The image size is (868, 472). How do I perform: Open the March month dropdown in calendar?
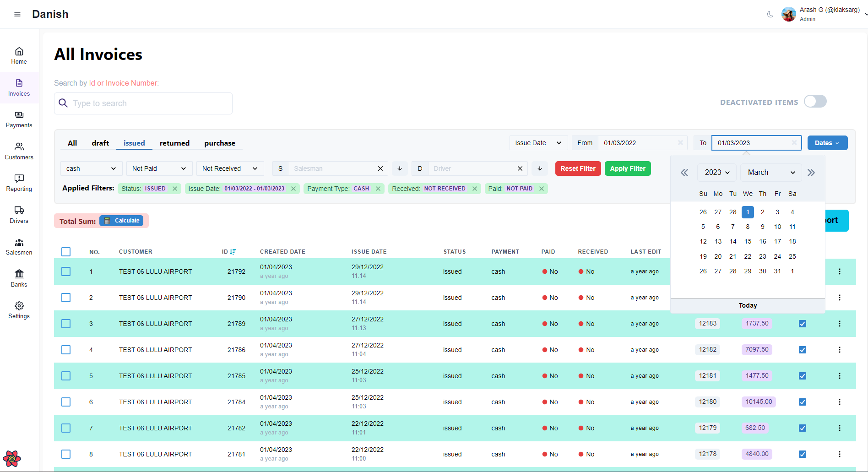click(x=771, y=173)
